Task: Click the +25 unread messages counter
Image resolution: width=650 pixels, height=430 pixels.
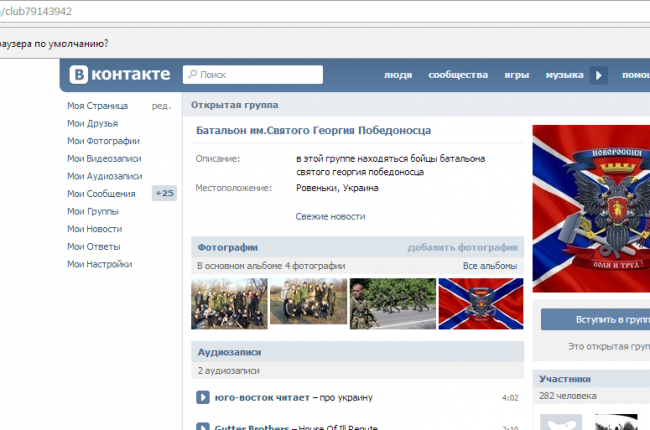Action: [164, 194]
